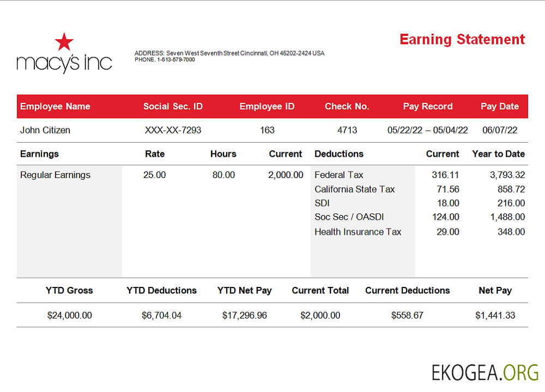
Task: Select employee name John Citizen
Action: [45, 130]
